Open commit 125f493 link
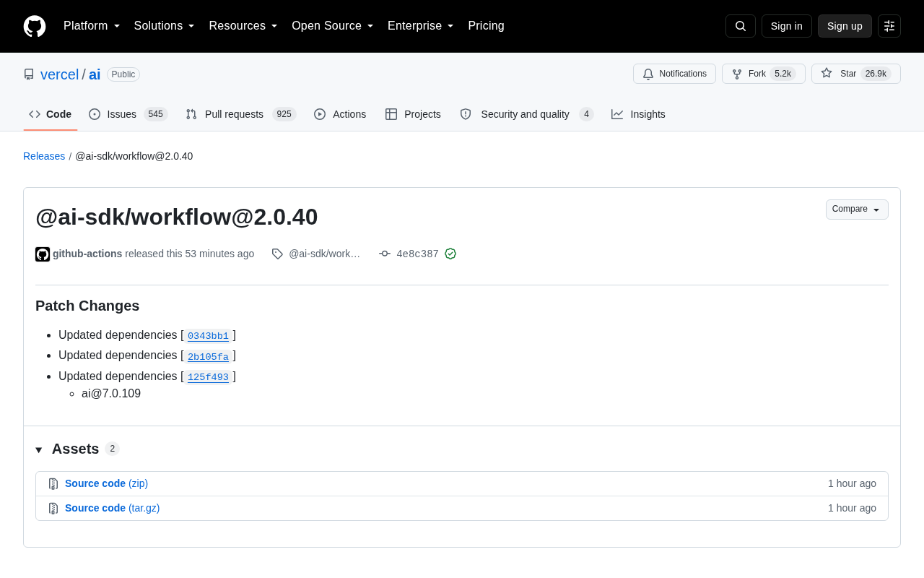The image size is (924, 578). 208,377
